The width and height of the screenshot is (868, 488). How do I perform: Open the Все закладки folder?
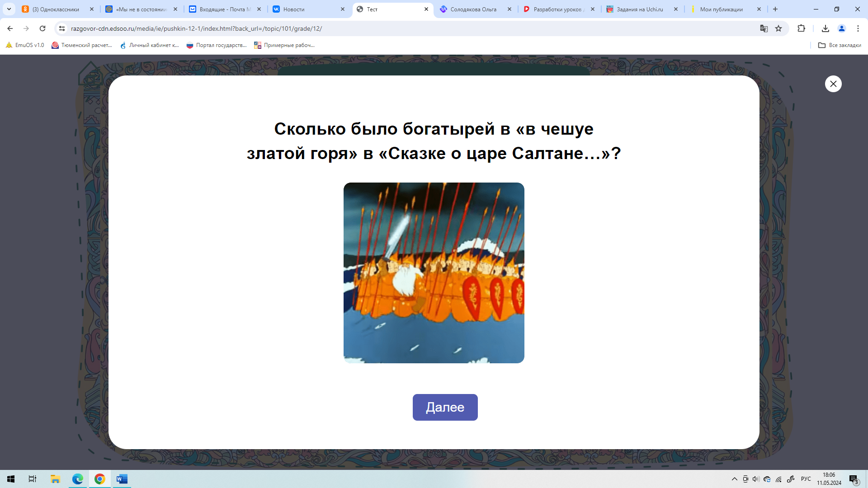point(840,45)
